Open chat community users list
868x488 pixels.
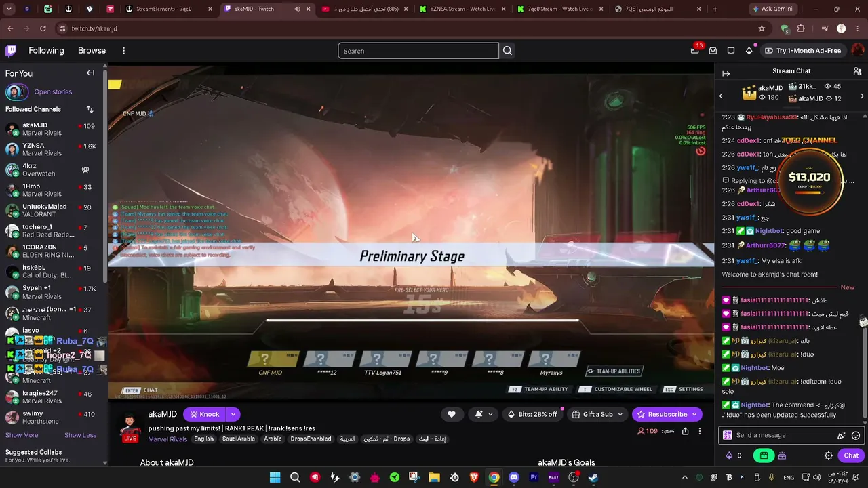(x=857, y=71)
